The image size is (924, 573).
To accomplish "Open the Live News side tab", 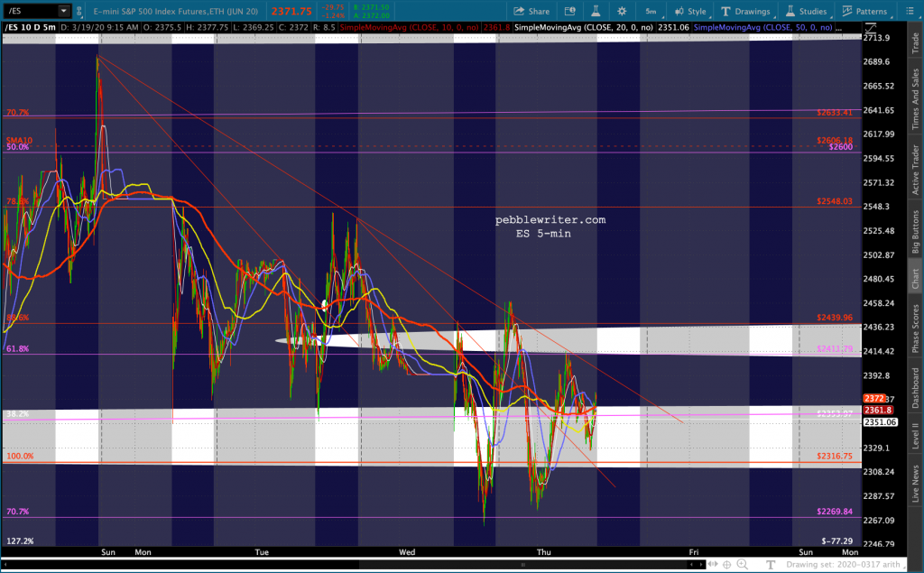I will pyautogui.click(x=915, y=484).
